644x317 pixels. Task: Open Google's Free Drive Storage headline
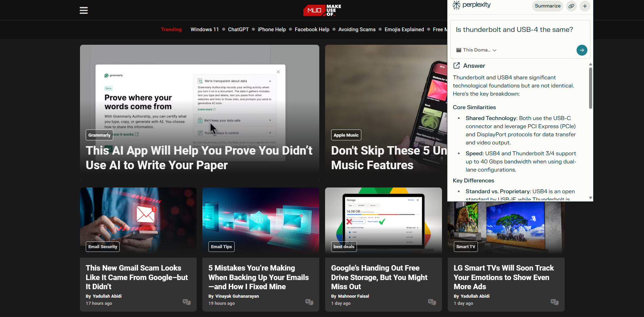coord(379,277)
